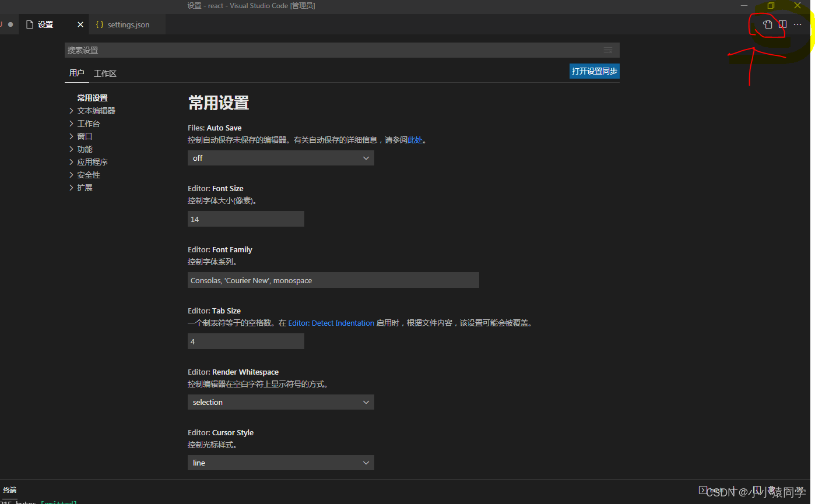
Task: Click the Font Size value field
Action: tap(246, 219)
